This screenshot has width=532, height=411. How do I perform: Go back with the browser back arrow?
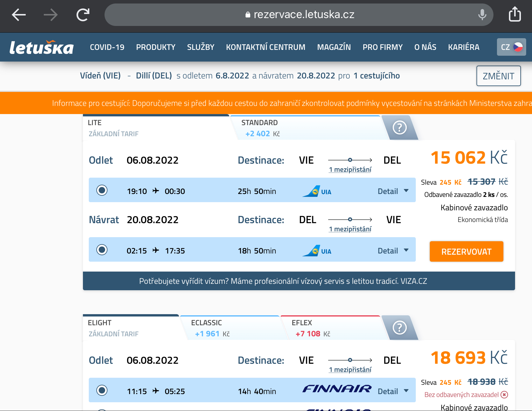click(x=19, y=15)
